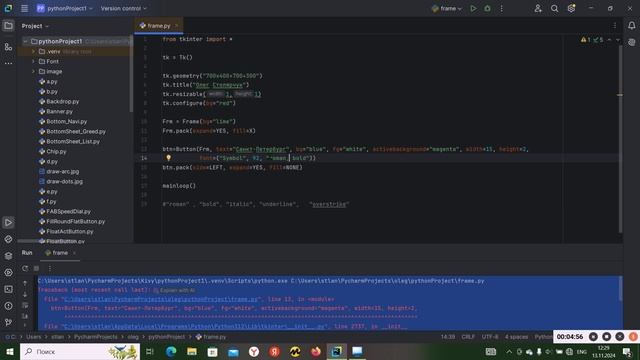The height and width of the screenshot is (360, 640).
Task: Click 4 spaces indent status
Action: (516, 337)
